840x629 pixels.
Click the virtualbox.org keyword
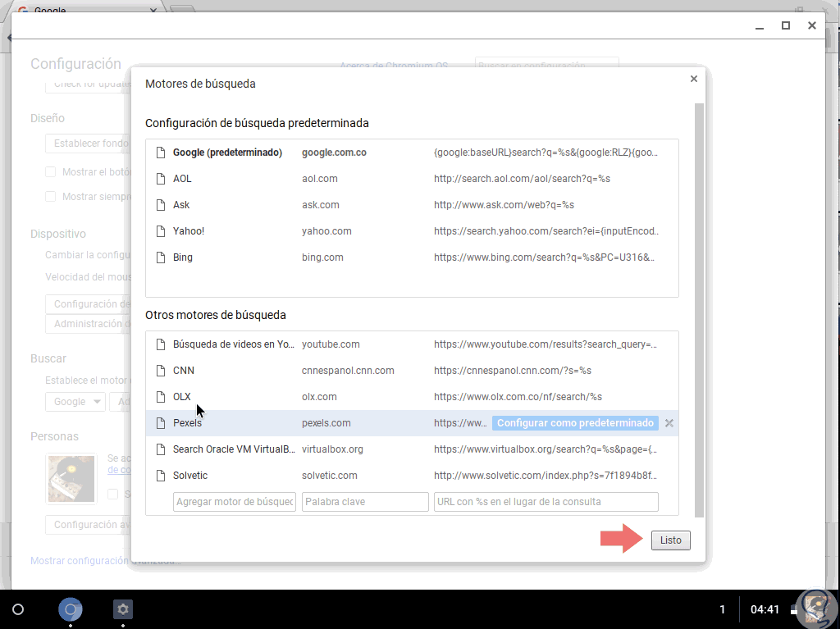(332, 449)
